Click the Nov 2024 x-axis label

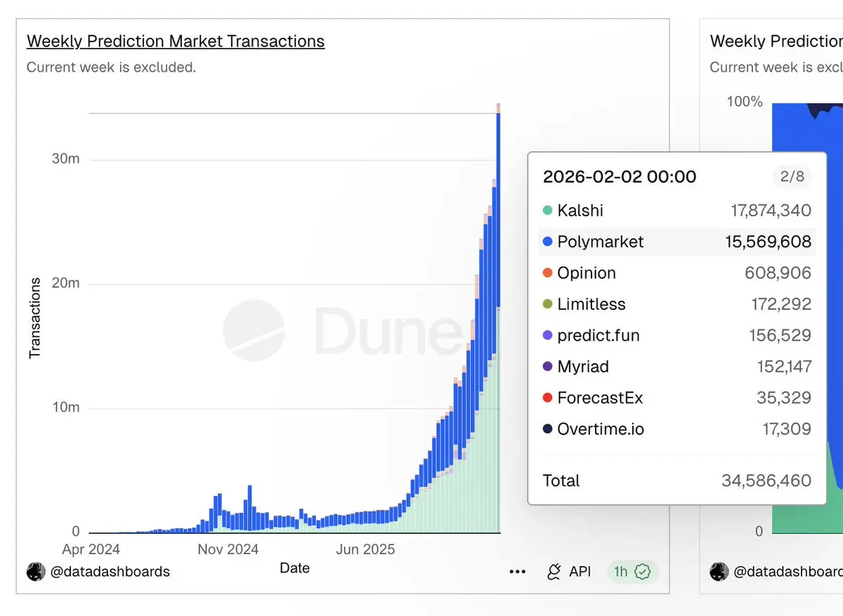tap(228, 549)
